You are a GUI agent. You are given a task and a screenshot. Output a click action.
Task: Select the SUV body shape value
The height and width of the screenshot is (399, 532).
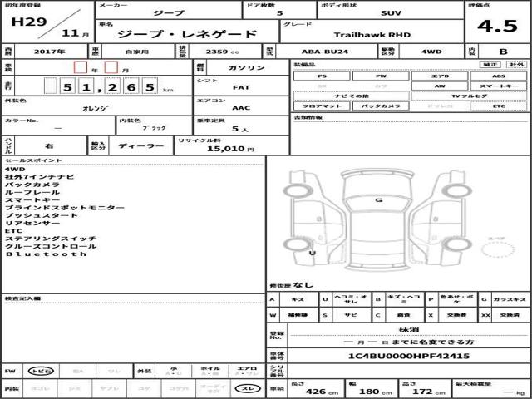click(x=391, y=13)
